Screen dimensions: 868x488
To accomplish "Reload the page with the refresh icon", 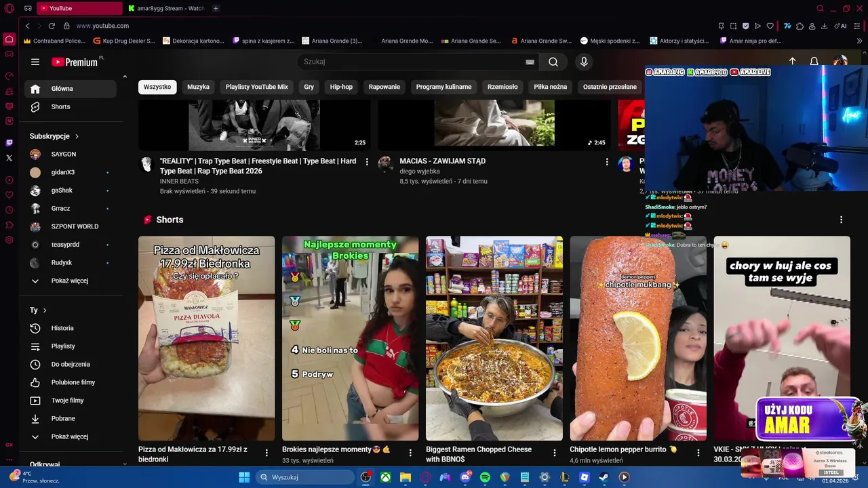I will click(52, 26).
